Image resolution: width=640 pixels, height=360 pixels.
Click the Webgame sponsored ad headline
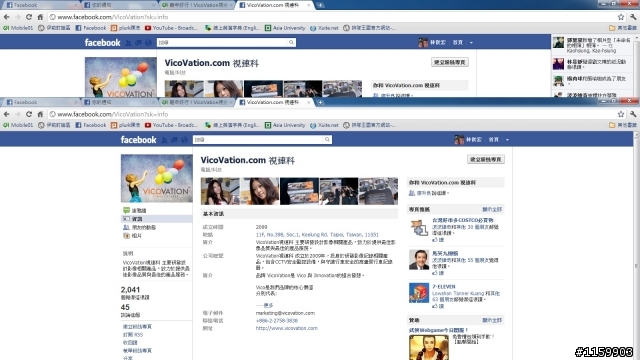(x=438, y=330)
